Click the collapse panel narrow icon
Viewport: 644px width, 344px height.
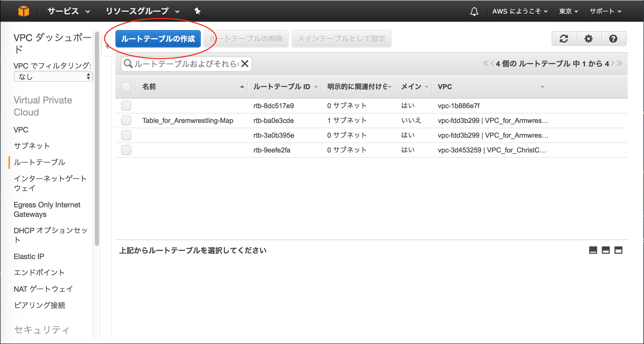coord(594,250)
